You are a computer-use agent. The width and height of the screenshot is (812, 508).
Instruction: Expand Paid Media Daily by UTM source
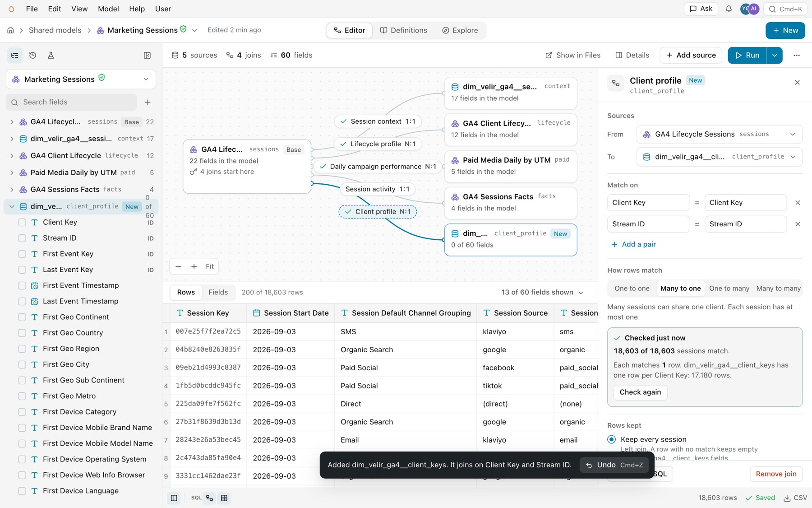(12, 172)
